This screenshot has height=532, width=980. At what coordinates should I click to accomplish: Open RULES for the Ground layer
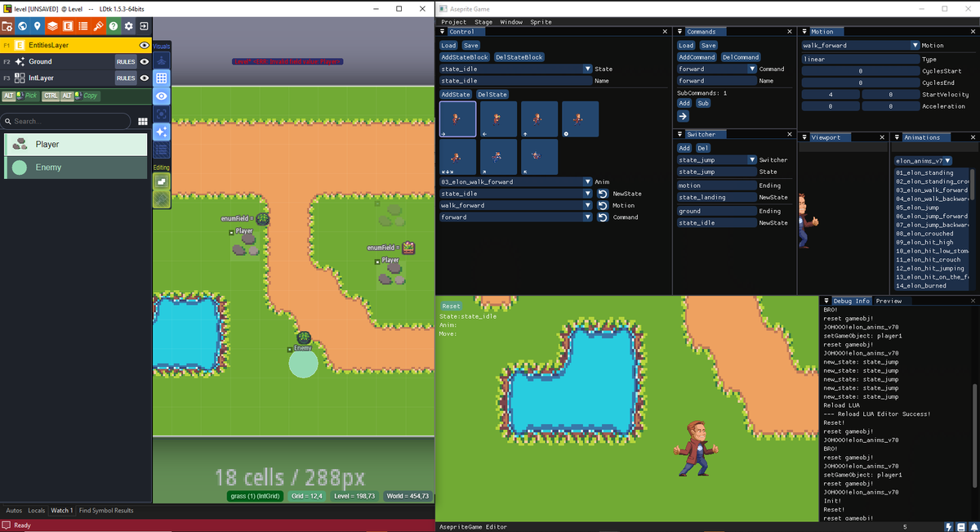pos(126,62)
